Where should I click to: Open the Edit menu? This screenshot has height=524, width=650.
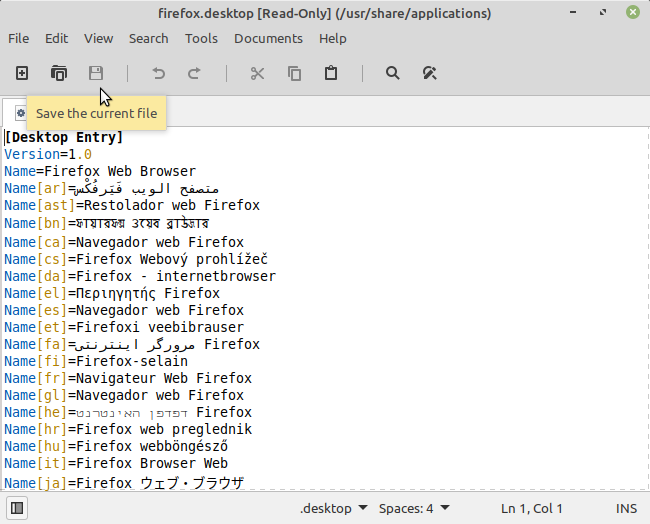coord(56,39)
